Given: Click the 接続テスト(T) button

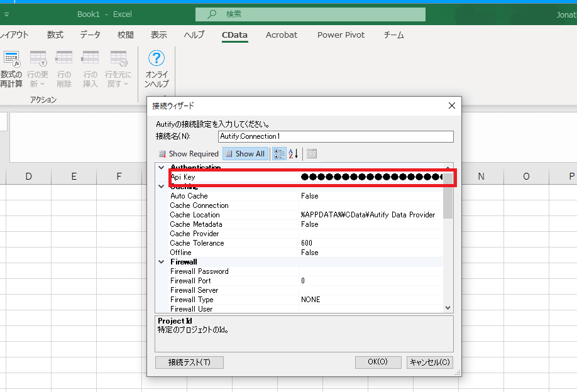Looking at the screenshot, I should [x=189, y=362].
